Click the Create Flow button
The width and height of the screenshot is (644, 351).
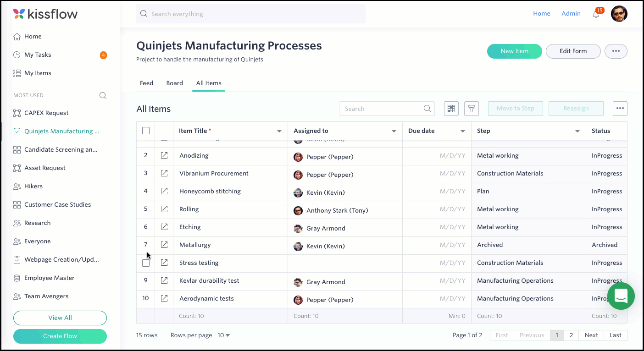(x=60, y=336)
